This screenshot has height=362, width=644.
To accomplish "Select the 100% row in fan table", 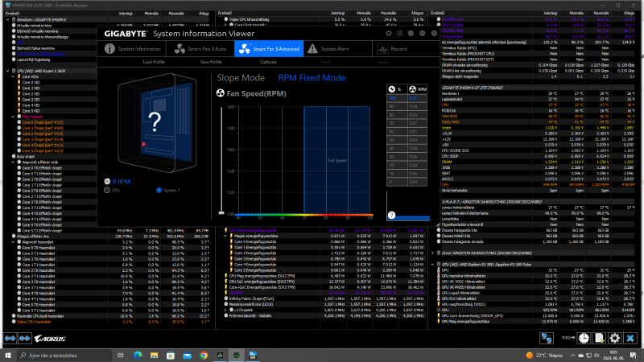I will (407, 98).
